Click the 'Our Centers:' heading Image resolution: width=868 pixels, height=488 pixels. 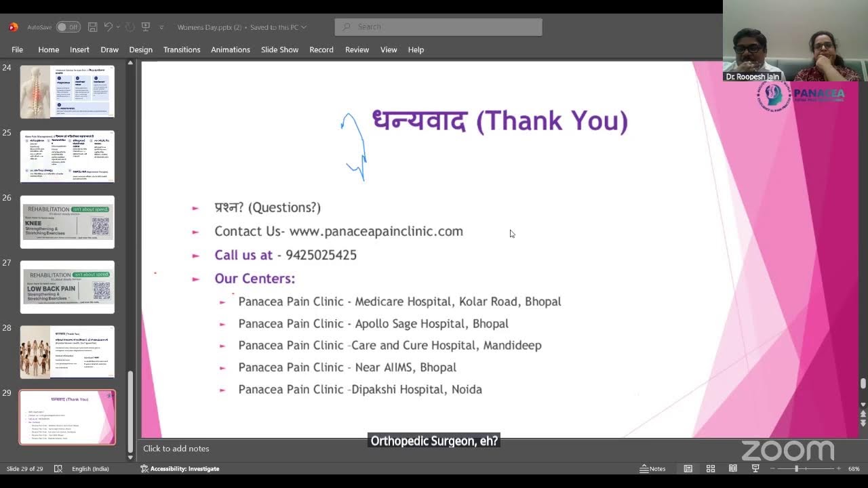(x=254, y=279)
